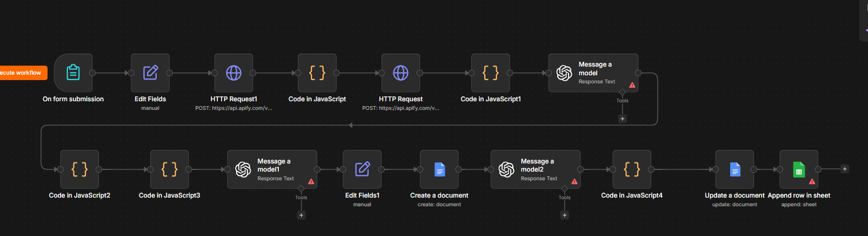
Task: Click 'append: sheet' subtitle text
Action: pyautogui.click(x=799, y=205)
